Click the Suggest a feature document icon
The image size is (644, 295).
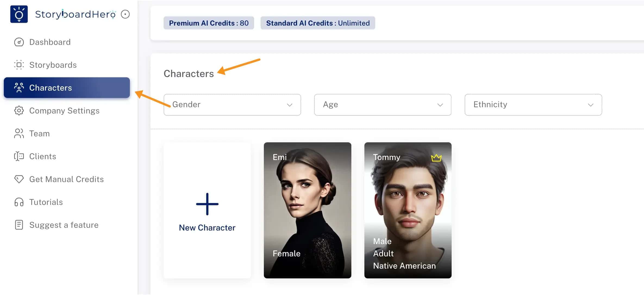pos(18,225)
